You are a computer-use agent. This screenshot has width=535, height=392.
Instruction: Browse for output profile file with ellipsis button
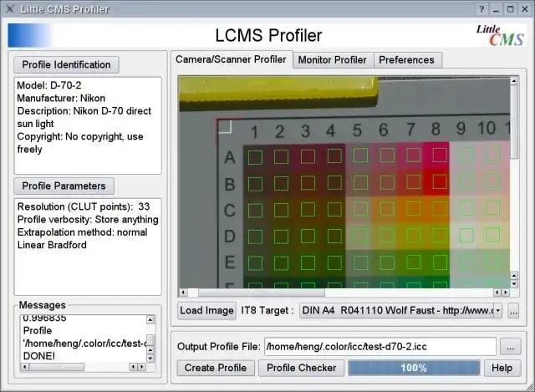pyautogui.click(x=511, y=347)
